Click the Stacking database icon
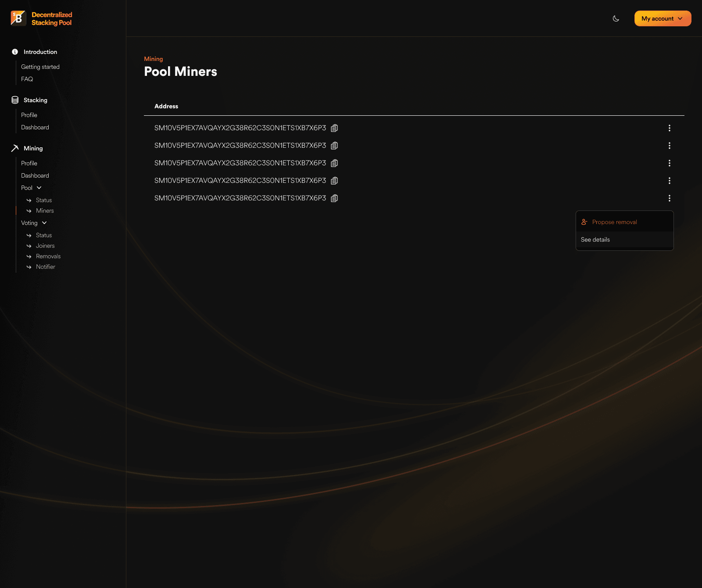 pos(15,100)
